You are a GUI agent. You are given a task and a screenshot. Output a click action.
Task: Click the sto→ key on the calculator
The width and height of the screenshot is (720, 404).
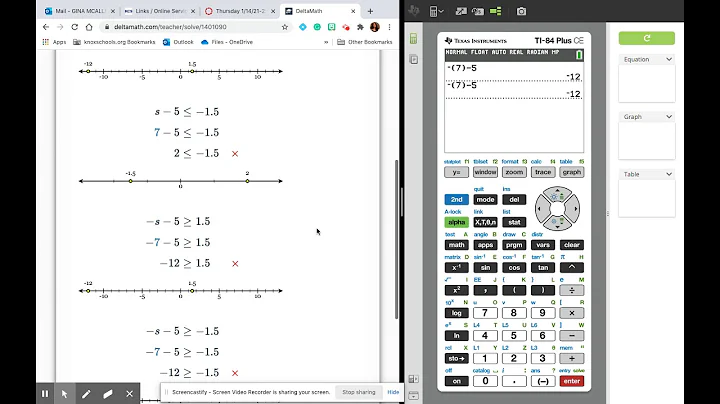[x=456, y=359]
